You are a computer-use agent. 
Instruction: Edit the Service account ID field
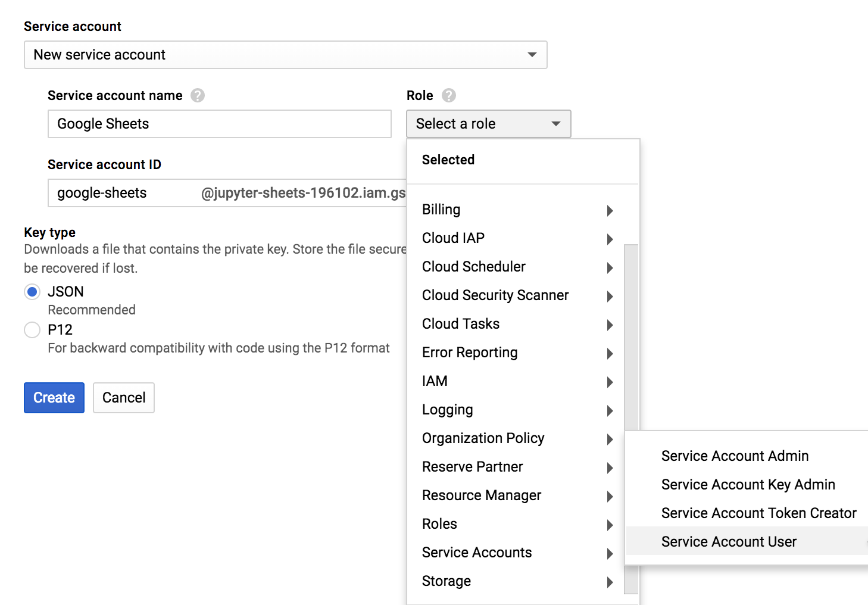[227, 193]
